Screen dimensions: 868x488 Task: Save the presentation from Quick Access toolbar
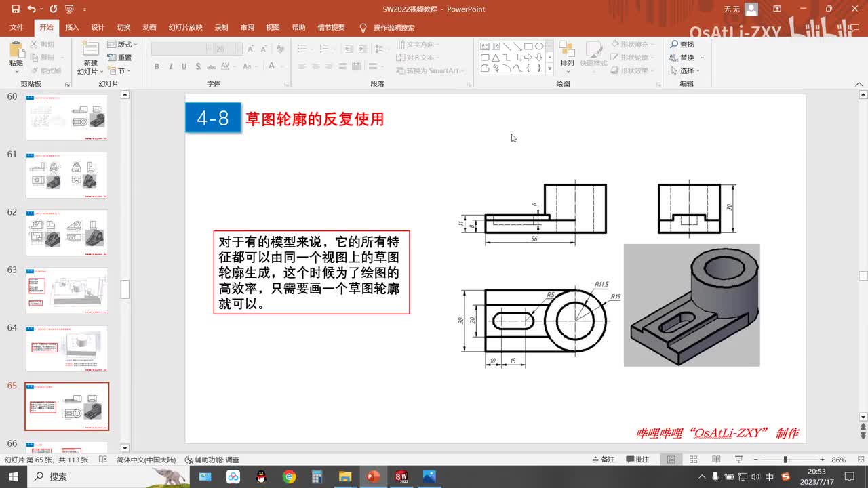pyautogui.click(x=15, y=9)
